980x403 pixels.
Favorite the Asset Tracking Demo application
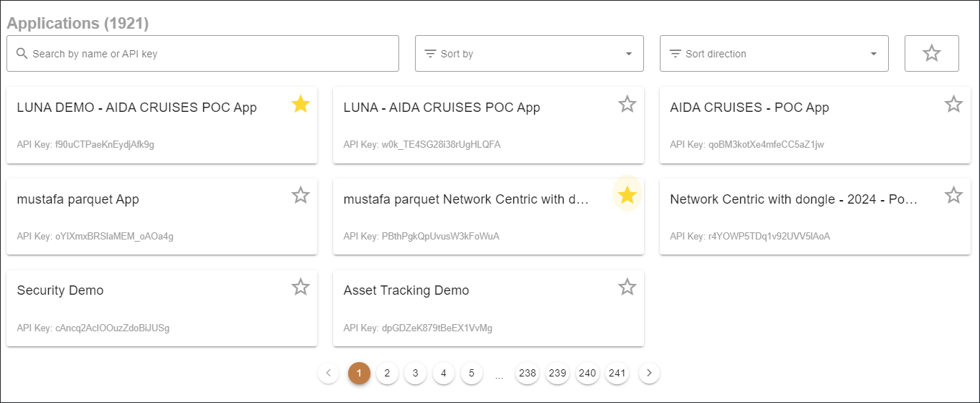(627, 288)
